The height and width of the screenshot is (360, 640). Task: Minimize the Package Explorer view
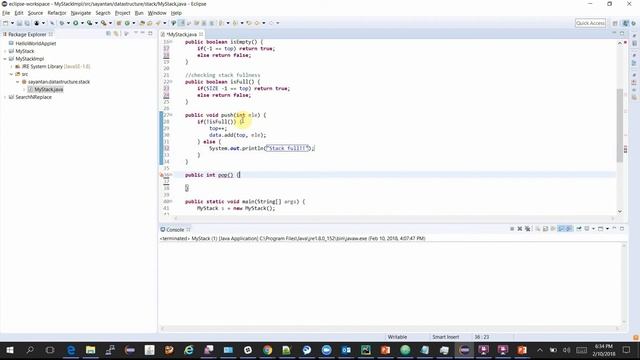142,33
